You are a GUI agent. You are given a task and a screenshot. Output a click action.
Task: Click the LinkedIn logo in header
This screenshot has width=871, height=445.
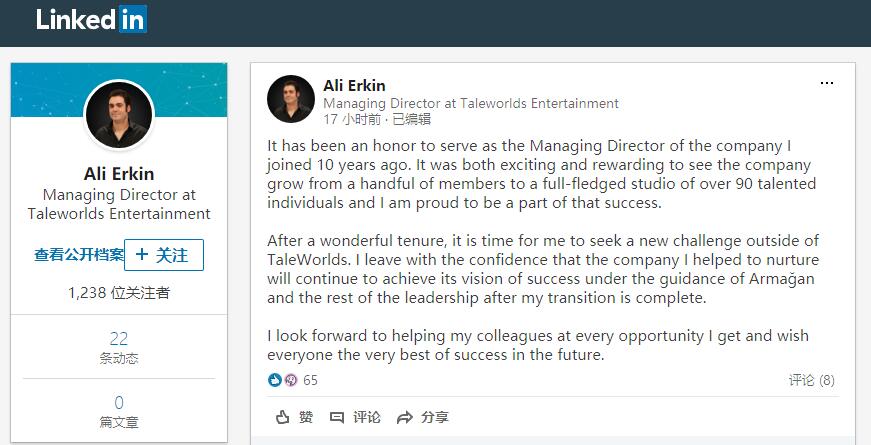[x=92, y=19]
